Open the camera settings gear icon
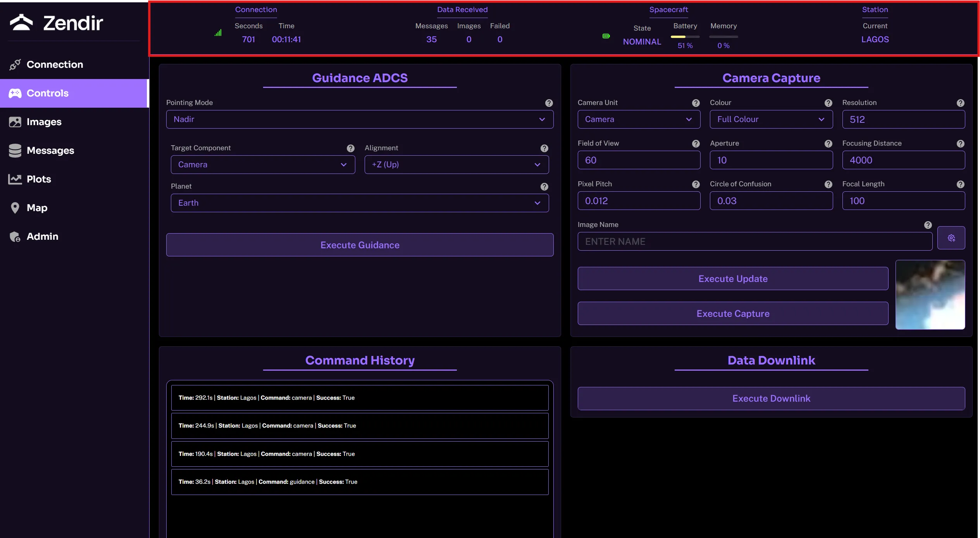980x538 pixels. [x=951, y=238]
